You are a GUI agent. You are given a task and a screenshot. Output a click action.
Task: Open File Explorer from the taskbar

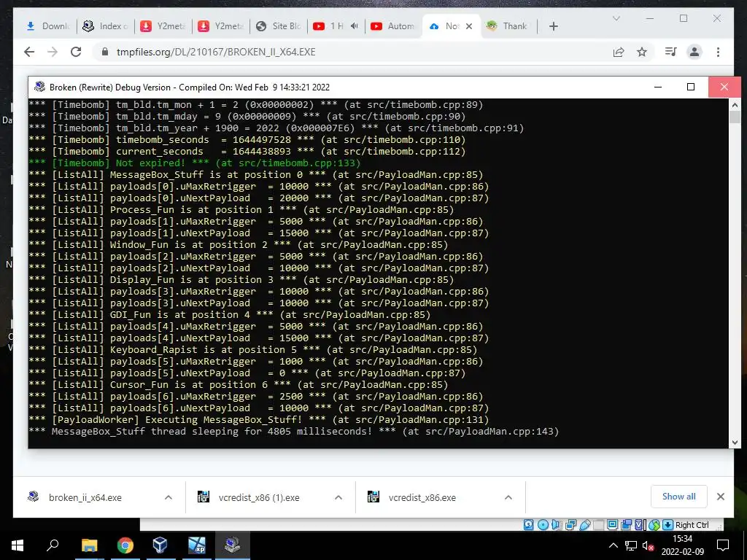[x=89, y=545]
